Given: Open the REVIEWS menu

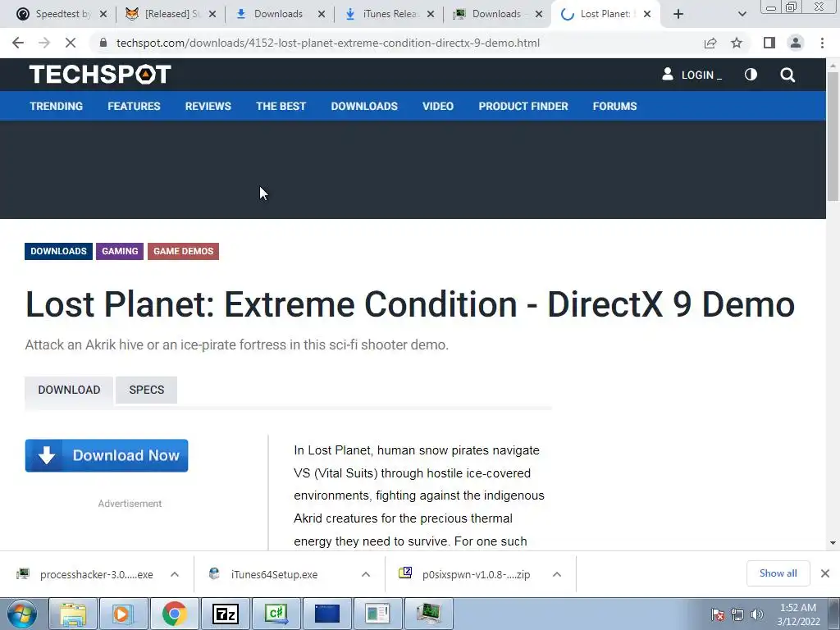Looking at the screenshot, I should pos(208,106).
